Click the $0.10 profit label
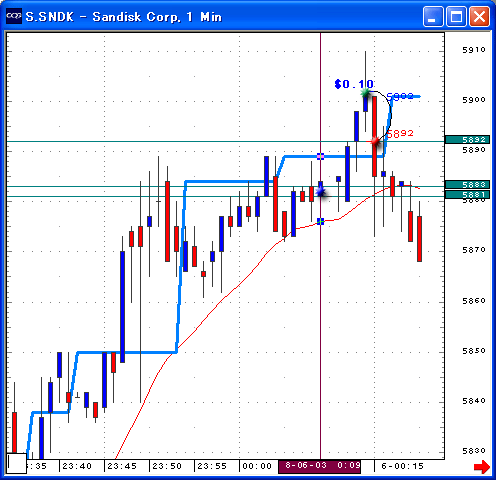The width and height of the screenshot is (496, 480). click(x=354, y=84)
